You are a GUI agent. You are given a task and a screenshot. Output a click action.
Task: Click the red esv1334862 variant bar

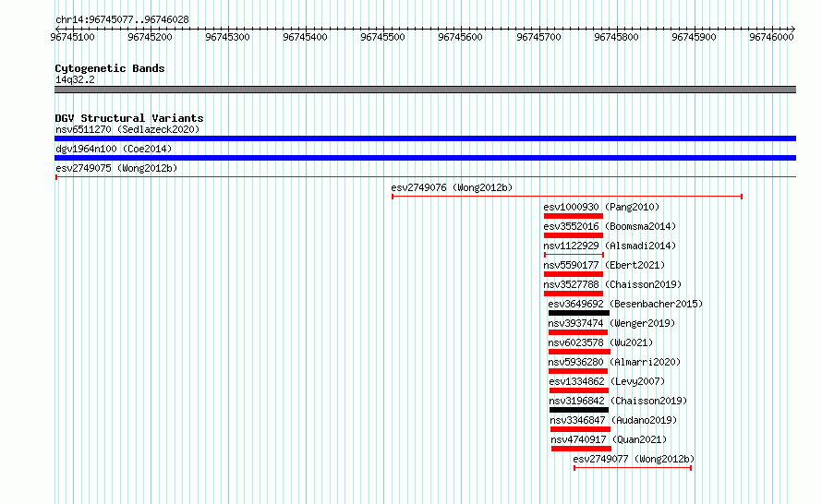(579, 390)
